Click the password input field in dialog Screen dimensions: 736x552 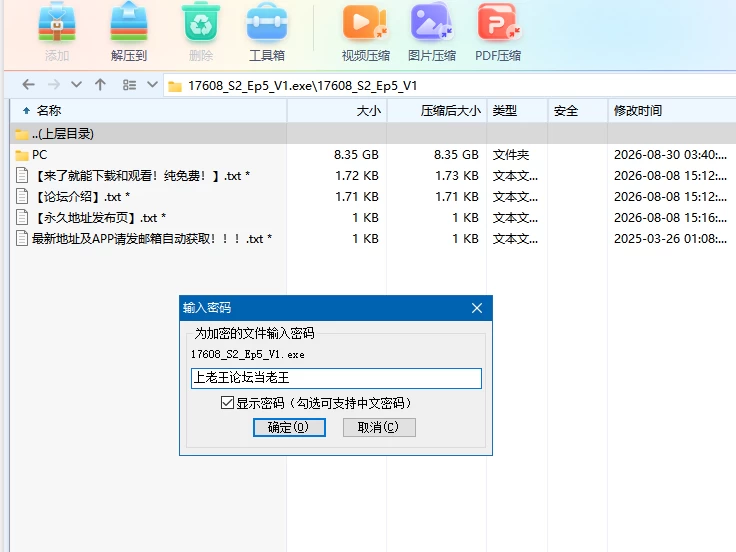coord(336,378)
